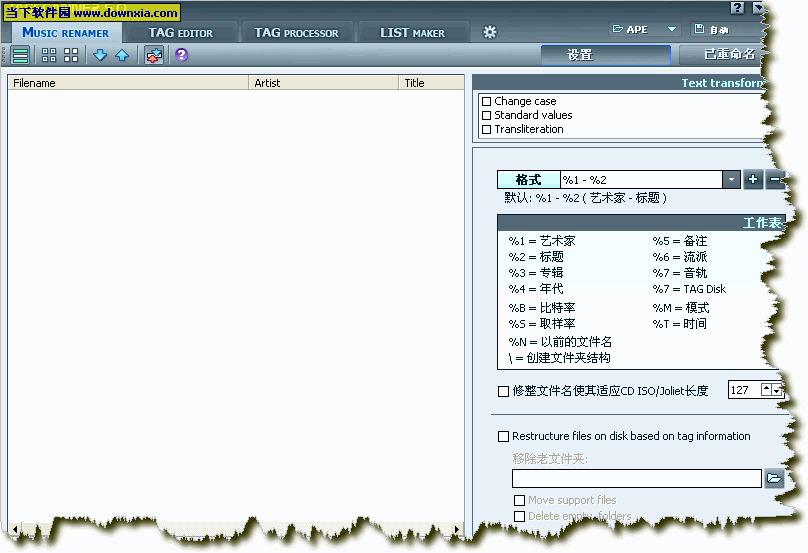808x553 pixels.
Task: Switch to the TAG editor tab
Action: tap(180, 32)
